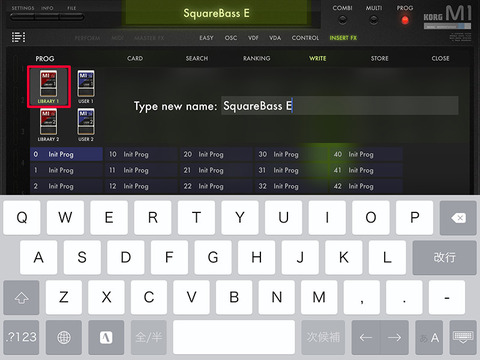Tap the shift key arrow

[21, 297]
